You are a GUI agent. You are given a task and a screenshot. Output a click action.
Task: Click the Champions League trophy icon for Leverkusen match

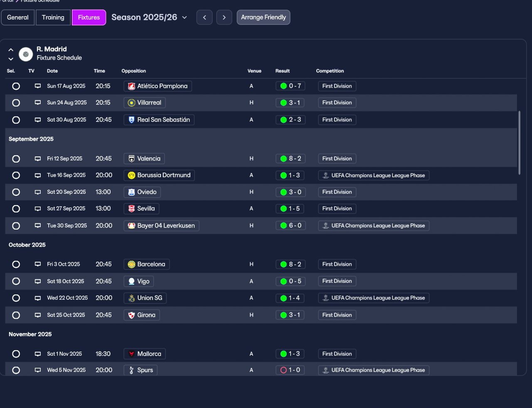click(326, 226)
